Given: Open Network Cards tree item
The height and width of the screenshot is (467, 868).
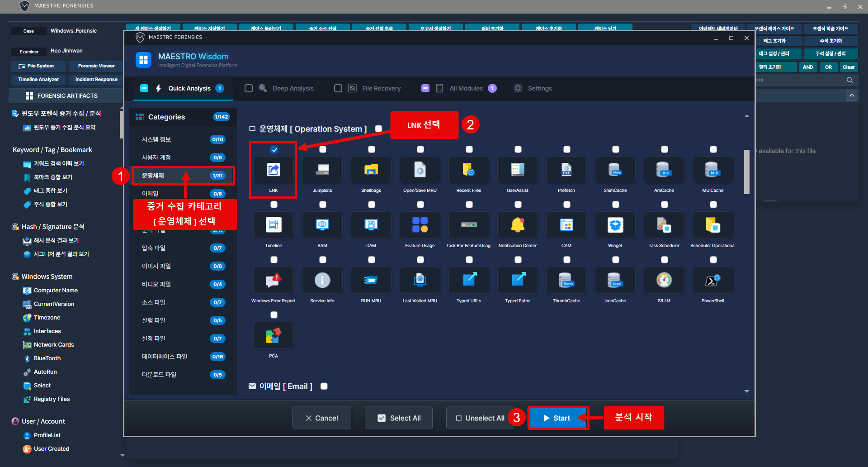Looking at the screenshot, I should tap(54, 345).
